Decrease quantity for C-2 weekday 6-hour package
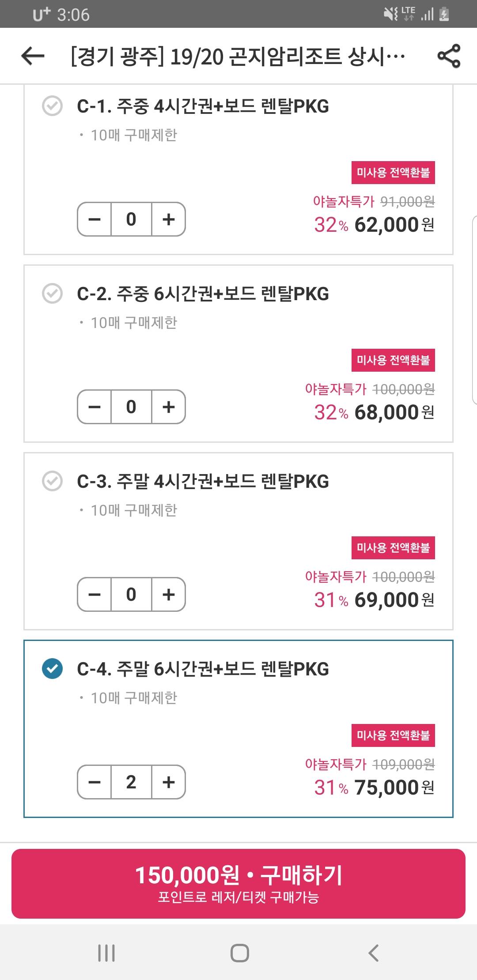This screenshot has width=477, height=980. pos(95,407)
